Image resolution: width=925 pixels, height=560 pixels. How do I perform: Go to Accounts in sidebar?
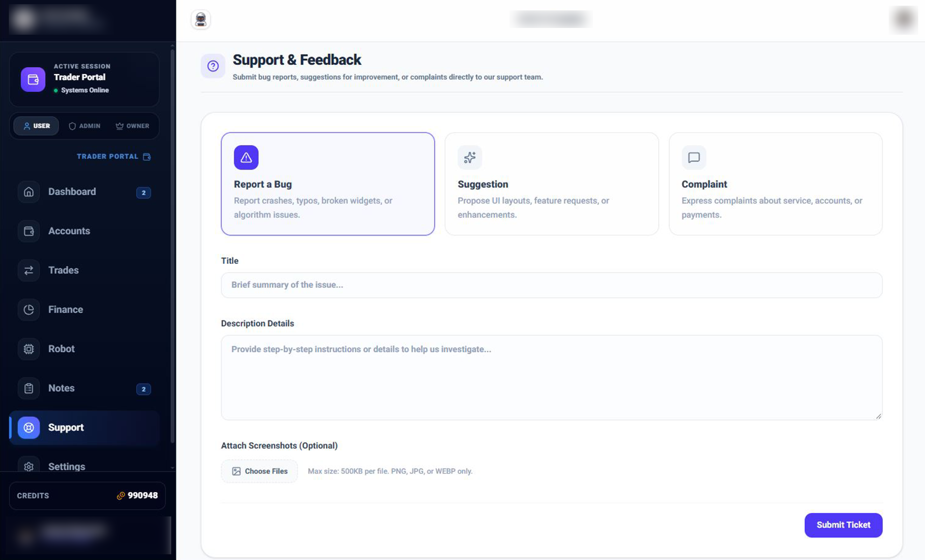point(85,231)
